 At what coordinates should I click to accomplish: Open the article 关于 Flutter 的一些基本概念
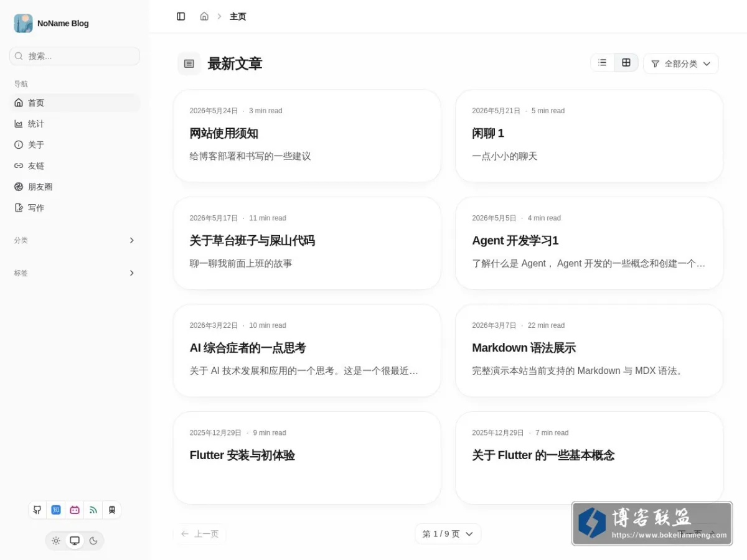point(543,455)
